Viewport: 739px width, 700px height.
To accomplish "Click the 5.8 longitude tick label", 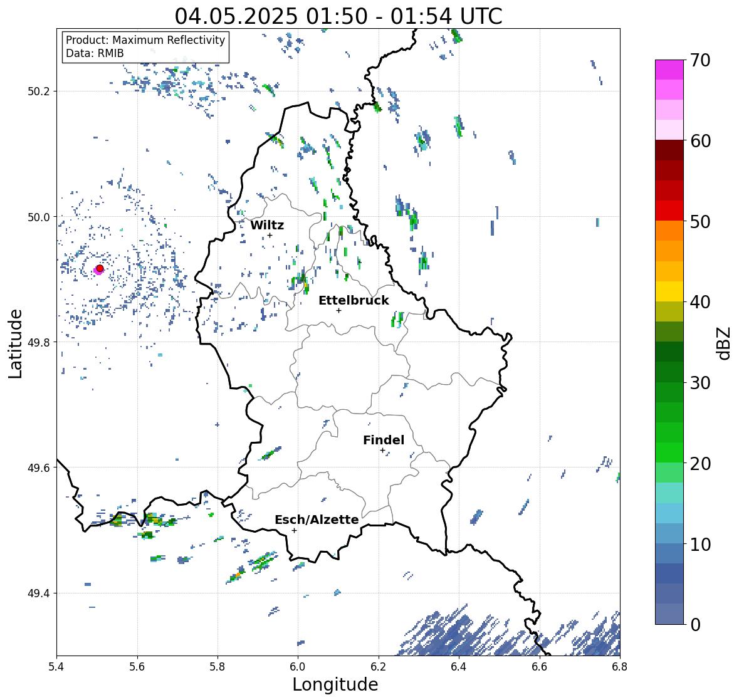I will tap(218, 666).
